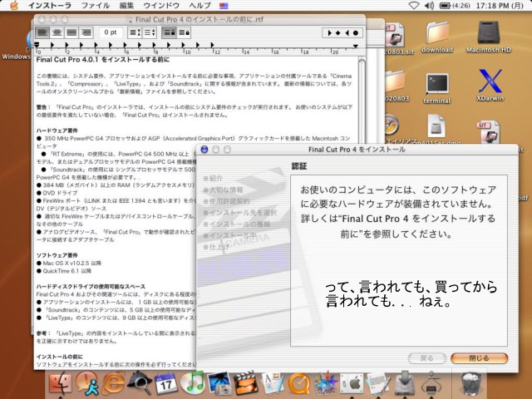
Task: Open Sherlock from the Dock
Action: click(x=140, y=382)
